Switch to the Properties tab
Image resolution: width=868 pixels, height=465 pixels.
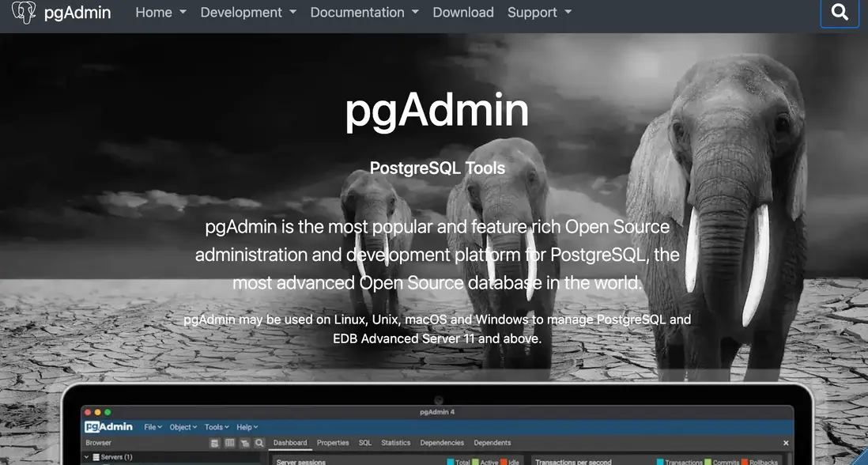tap(333, 443)
